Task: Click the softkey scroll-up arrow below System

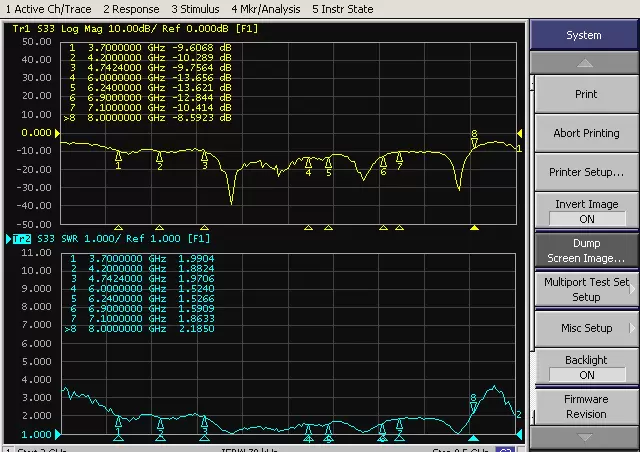Action: (584, 63)
